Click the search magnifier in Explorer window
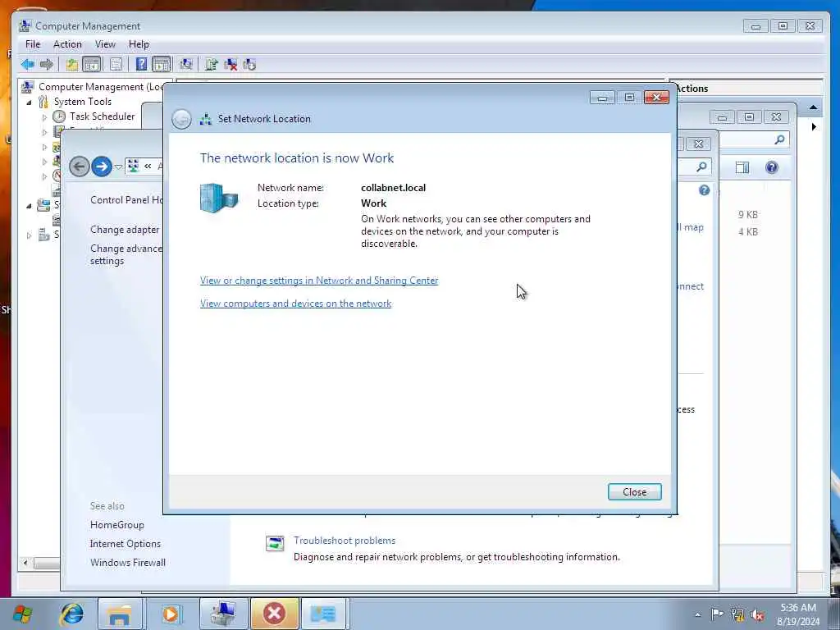This screenshot has height=630, width=840. pyautogui.click(x=779, y=139)
